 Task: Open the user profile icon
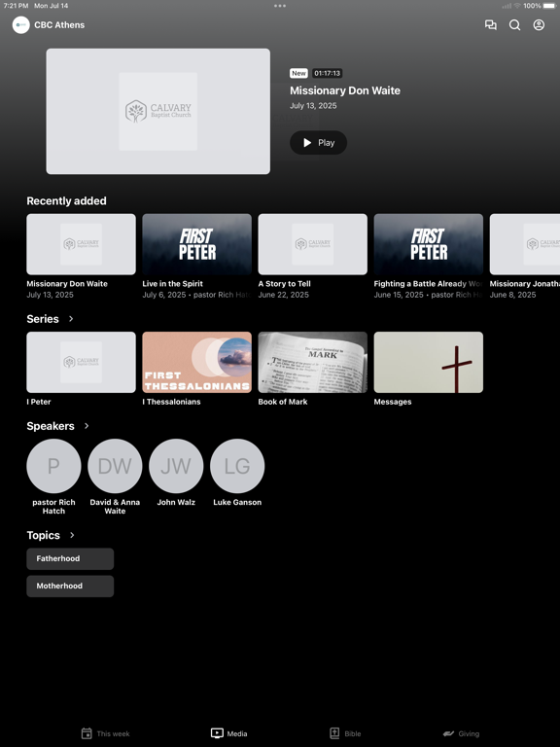[539, 24]
